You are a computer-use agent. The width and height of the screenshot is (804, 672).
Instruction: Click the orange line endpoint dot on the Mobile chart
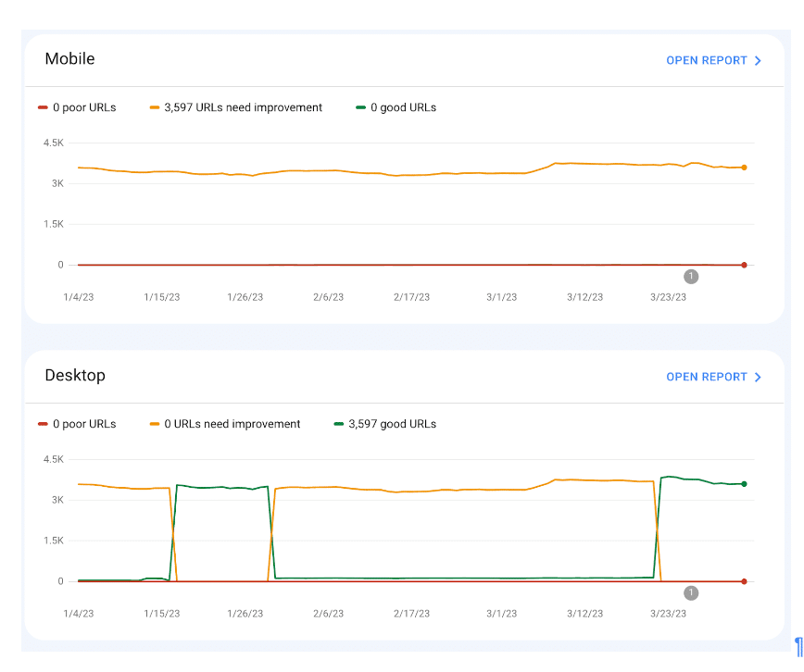[744, 167]
